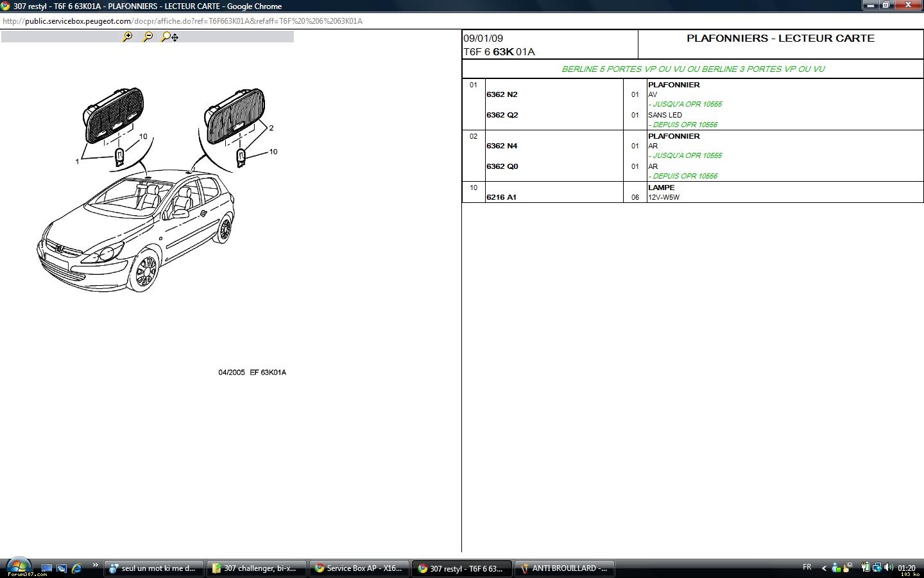The height and width of the screenshot is (578, 924).
Task: Click the '12V-W5W' bulb specification
Action: [663, 197]
